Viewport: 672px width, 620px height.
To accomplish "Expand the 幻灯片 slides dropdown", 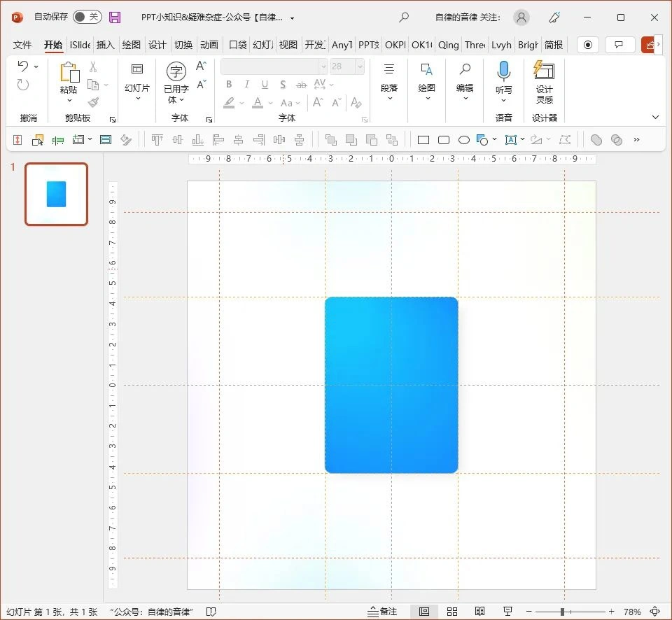I will [137, 88].
